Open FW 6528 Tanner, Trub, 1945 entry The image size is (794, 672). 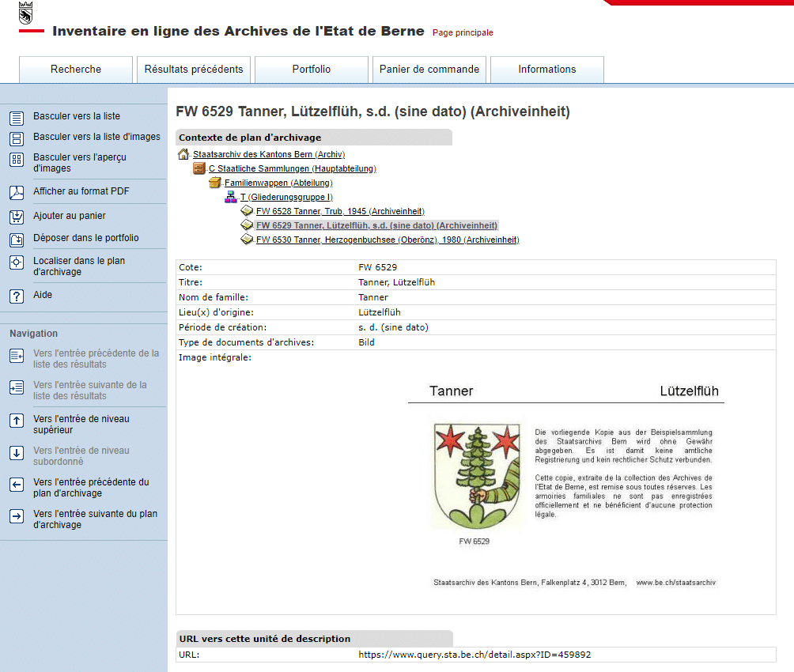pos(340,211)
